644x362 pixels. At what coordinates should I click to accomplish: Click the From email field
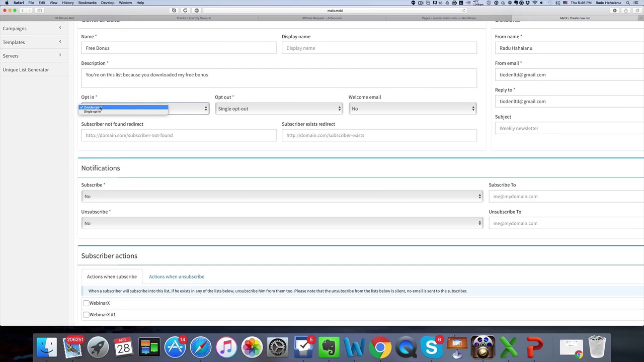[x=570, y=75]
